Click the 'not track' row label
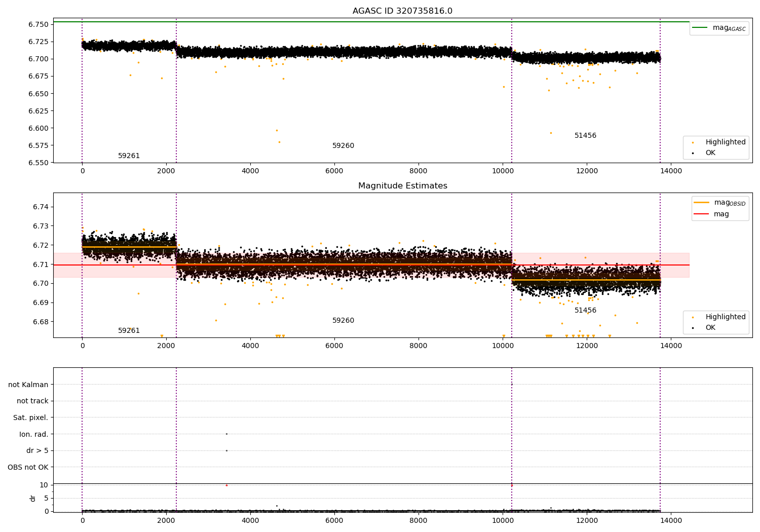The image size is (760, 532). [x=32, y=401]
